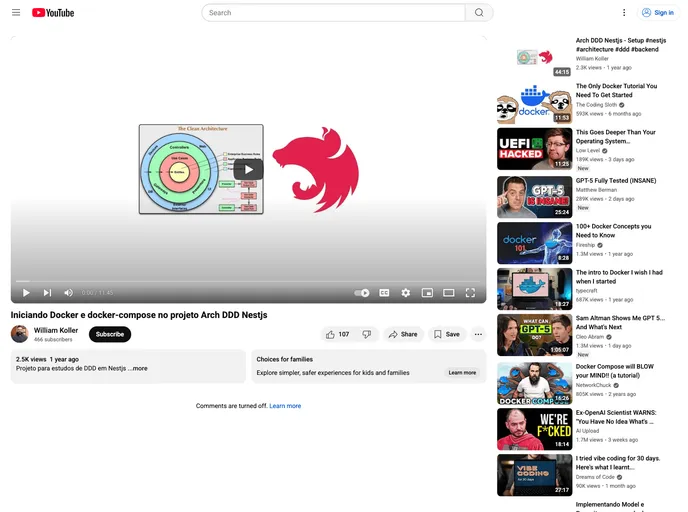
Task: Click the video title Iniciando Docker heading
Action: (x=139, y=315)
